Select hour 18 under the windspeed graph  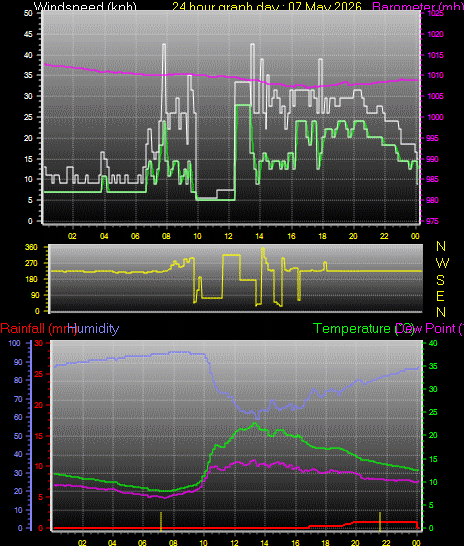pos(322,236)
